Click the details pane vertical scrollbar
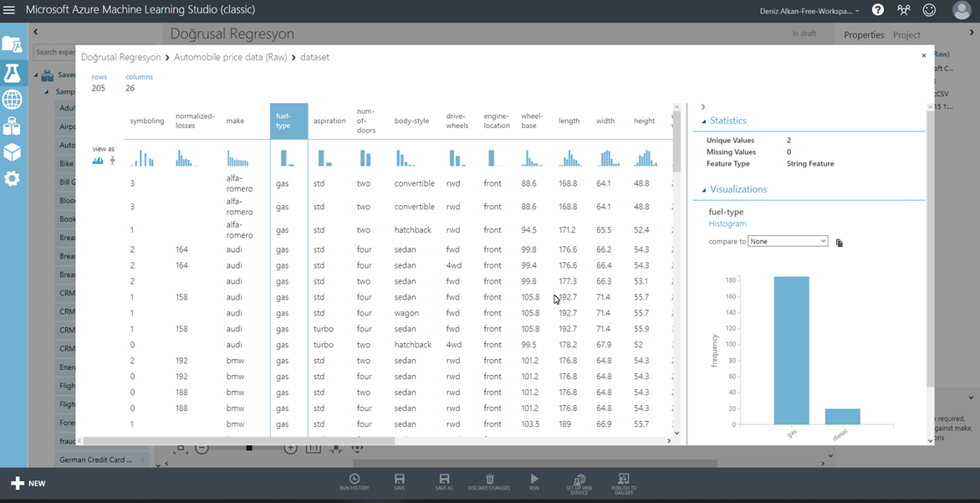Viewport: 980px width, 503px height. pyautogui.click(x=931, y=250)
